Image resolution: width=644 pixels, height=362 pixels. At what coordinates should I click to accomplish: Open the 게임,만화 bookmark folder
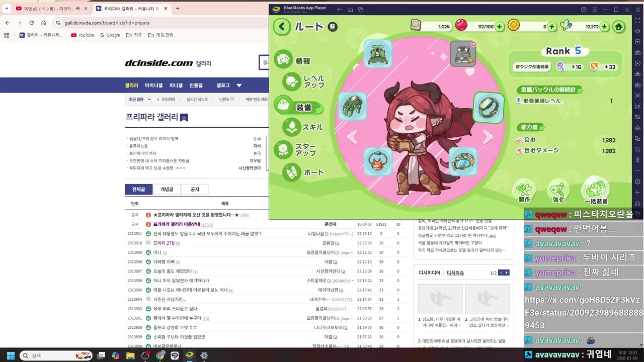[160, 35]
